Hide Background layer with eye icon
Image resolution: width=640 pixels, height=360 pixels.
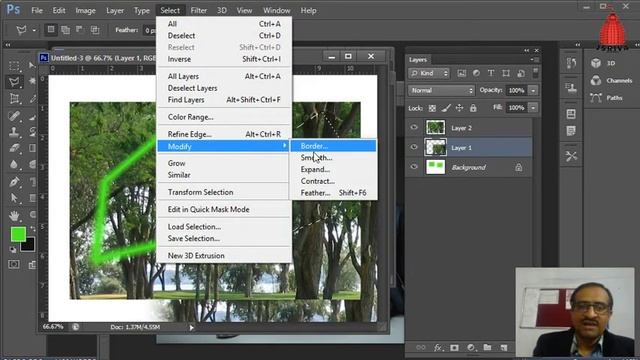click(x=414, y=167)
